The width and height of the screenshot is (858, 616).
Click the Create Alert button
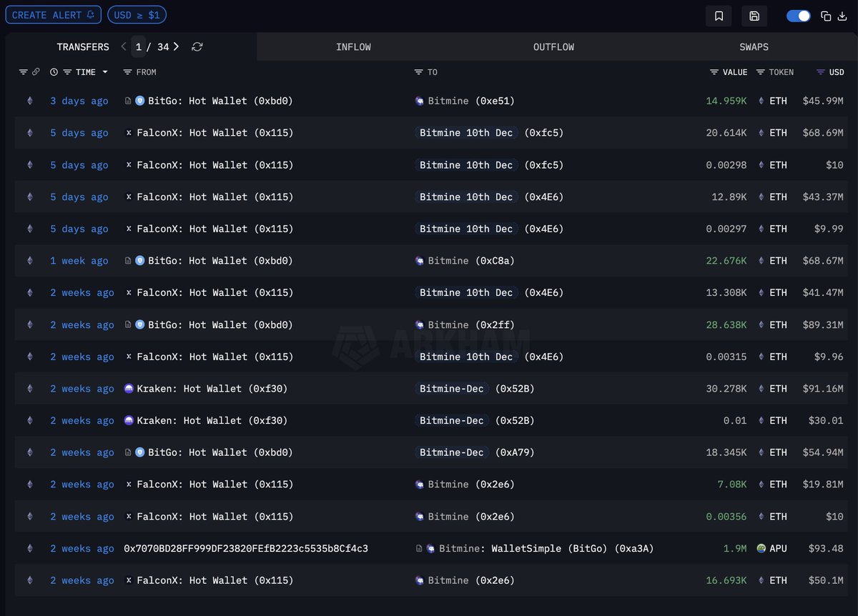tap(54, 14)
